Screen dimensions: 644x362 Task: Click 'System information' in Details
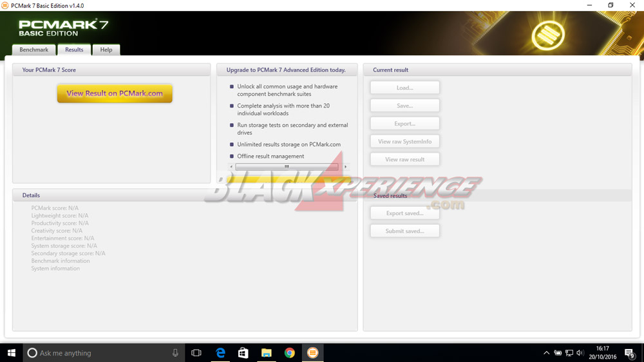(55, 269)
